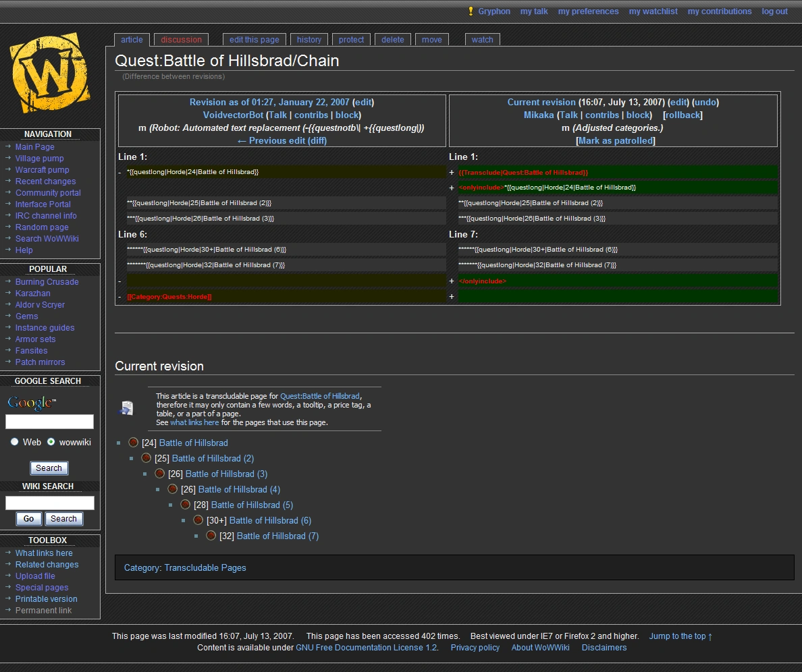This screenshot has width=802, height=672.
Task: Click the Horde icon beside Battle of Hillsbrad (4)
Action: [173, 489]
